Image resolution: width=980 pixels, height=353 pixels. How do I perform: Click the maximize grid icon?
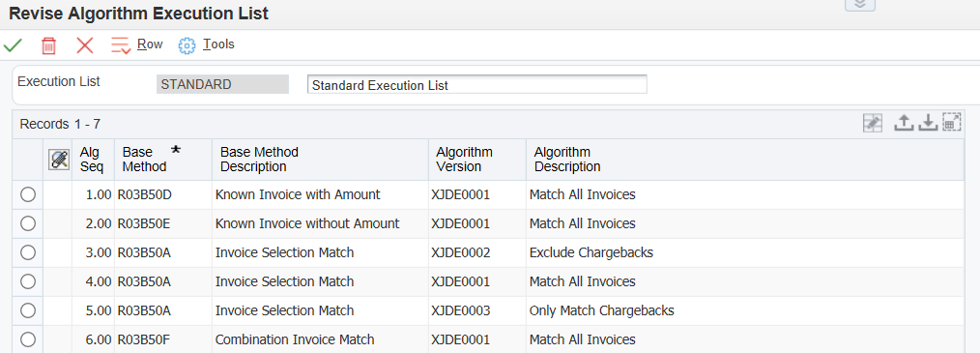tap(952, 123)
